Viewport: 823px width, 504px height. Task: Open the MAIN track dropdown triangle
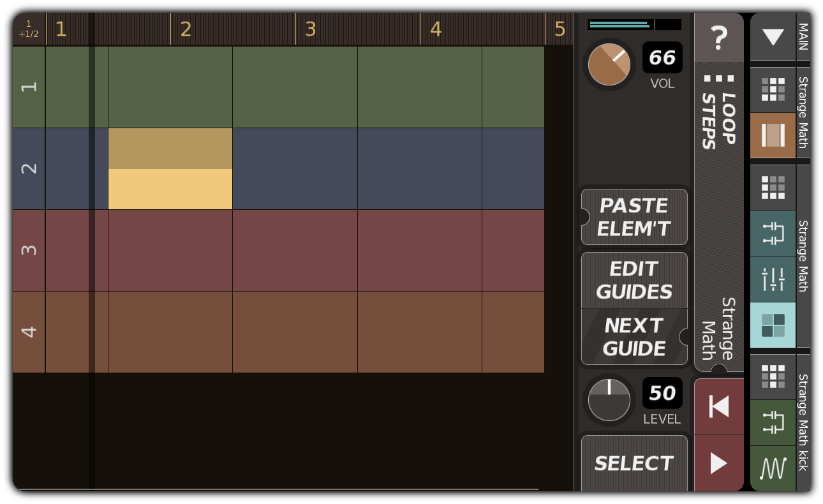pyautogui.click(x=773, y=36)
